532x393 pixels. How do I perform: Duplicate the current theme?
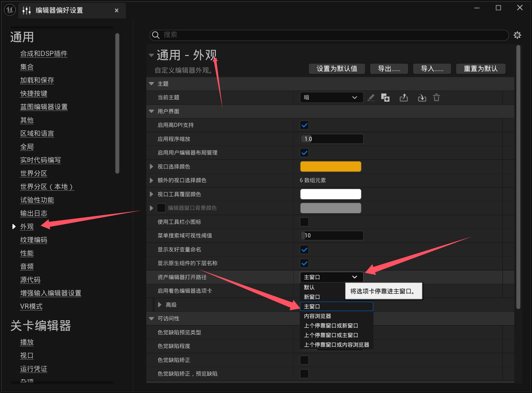(385, 97)
